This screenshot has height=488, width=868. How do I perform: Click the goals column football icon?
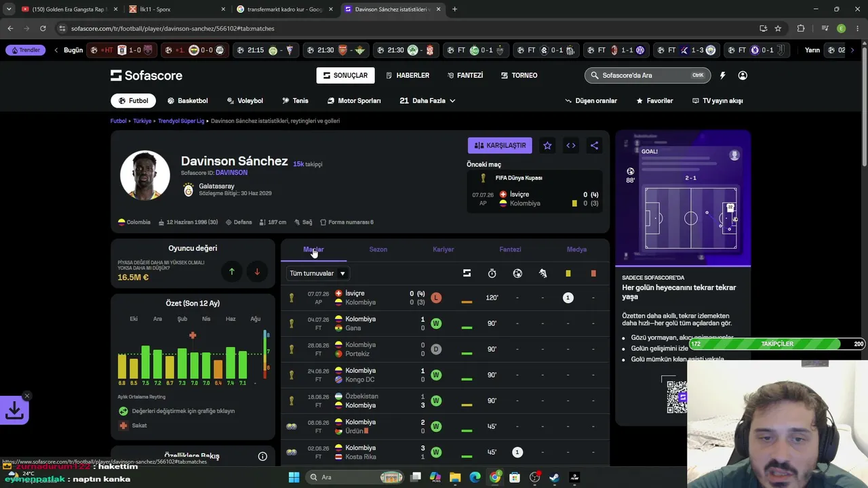pyautogui.click(x=517, y=273)
